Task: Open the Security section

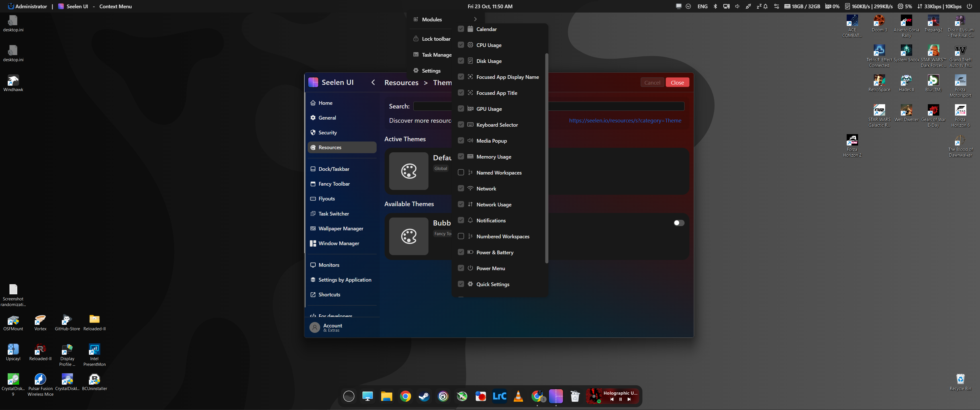Action: (x=342, y=133)
